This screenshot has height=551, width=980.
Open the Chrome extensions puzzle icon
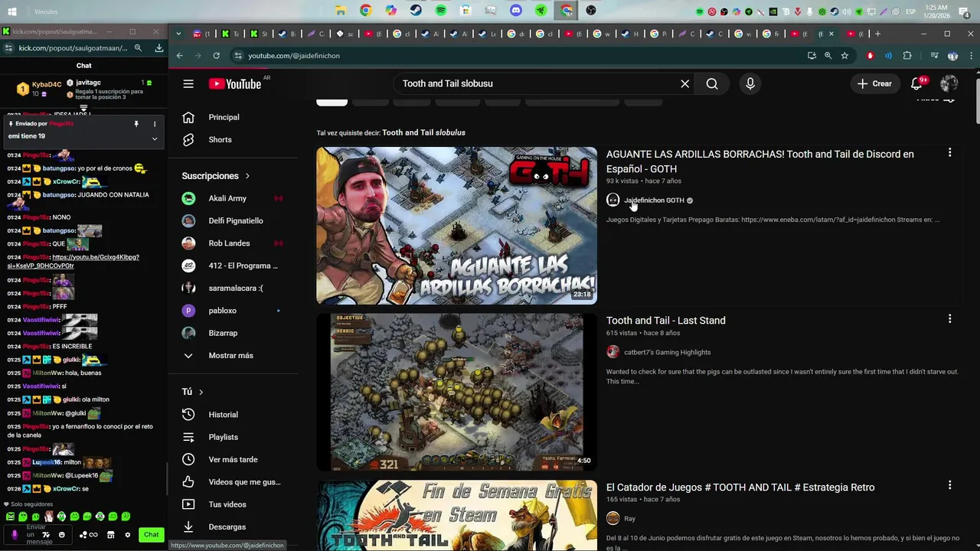tap(907, 55)
